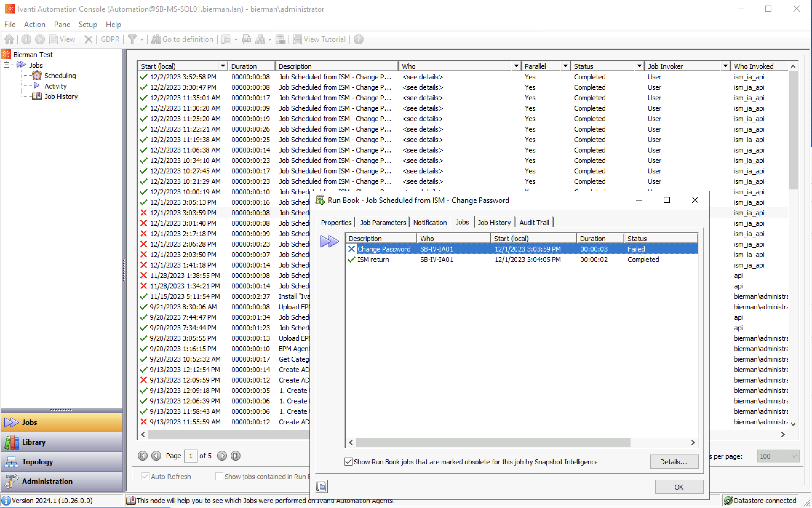Click the building blocks toolbar icon
Viewport: 812px width, 508px height.
click(260, 39)
